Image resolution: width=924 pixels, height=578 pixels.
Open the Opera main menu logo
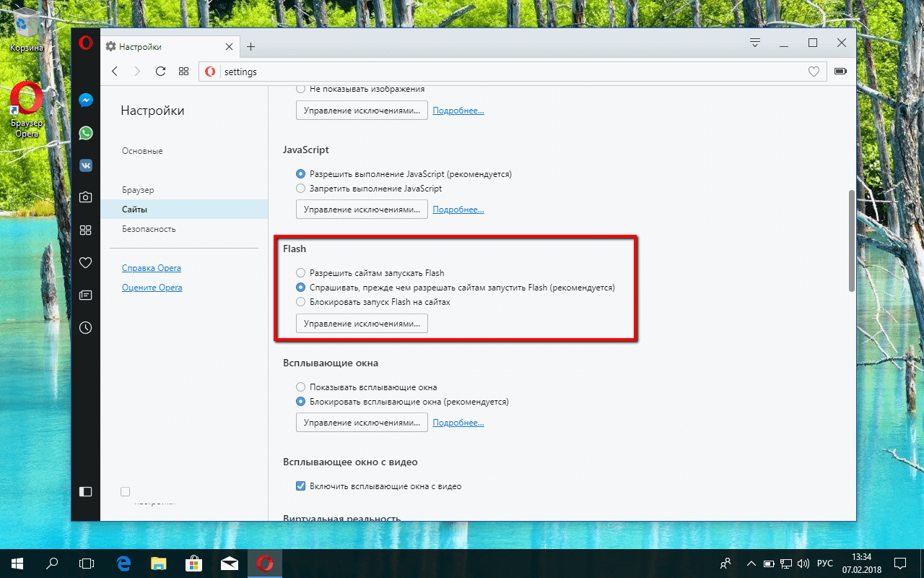click(86, 43)
